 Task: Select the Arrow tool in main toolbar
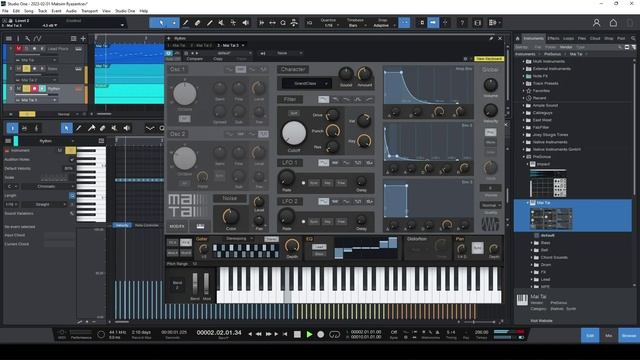[x=161, y=23]
